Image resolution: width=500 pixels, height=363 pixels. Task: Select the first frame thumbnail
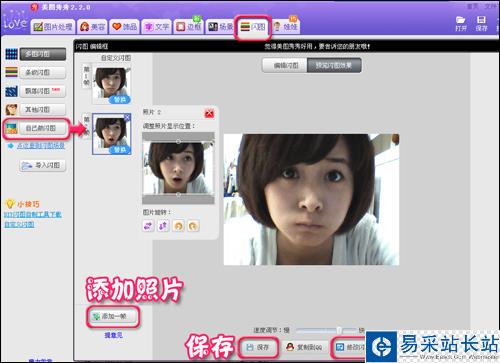click(111, 84)
